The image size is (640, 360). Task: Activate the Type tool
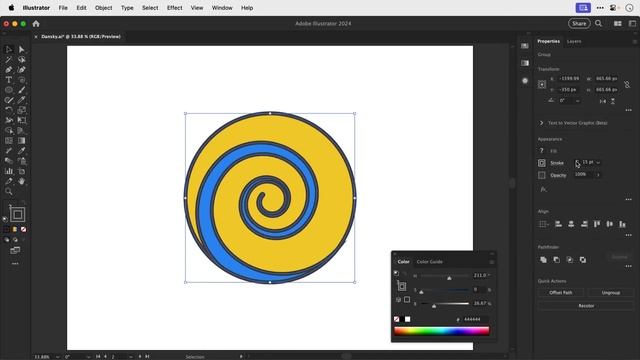tap(9, 80)
